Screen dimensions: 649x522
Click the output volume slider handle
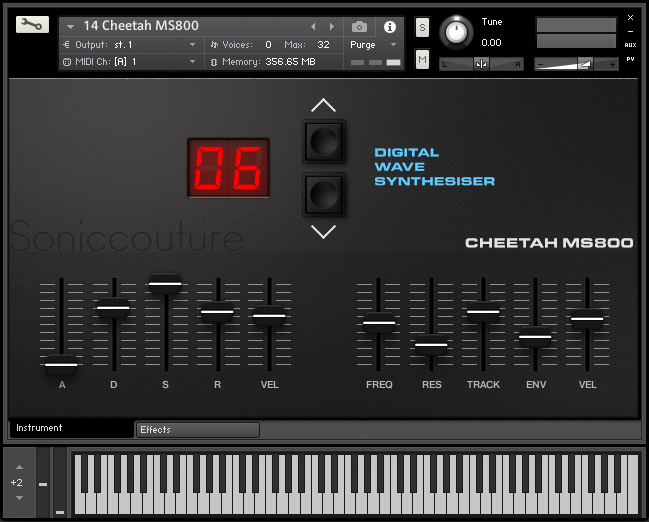click(585, 64)
